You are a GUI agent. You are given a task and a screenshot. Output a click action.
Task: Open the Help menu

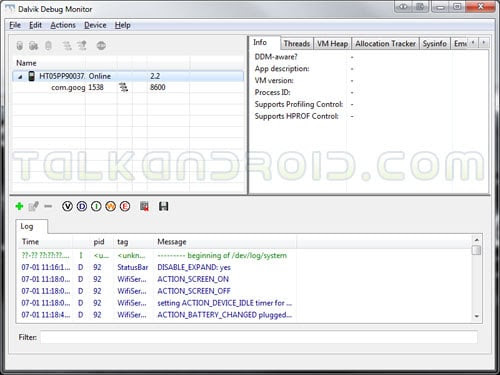[x=123, y=25]
